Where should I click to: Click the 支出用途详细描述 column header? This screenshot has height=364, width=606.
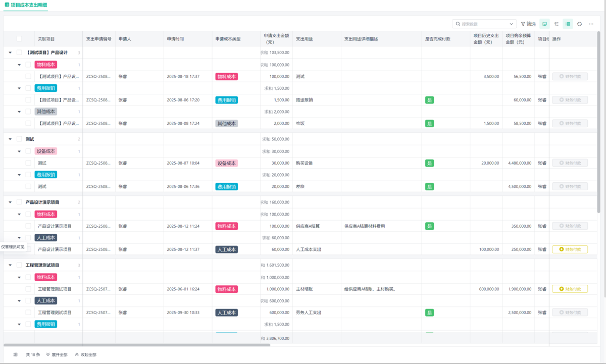click(362, 39)
